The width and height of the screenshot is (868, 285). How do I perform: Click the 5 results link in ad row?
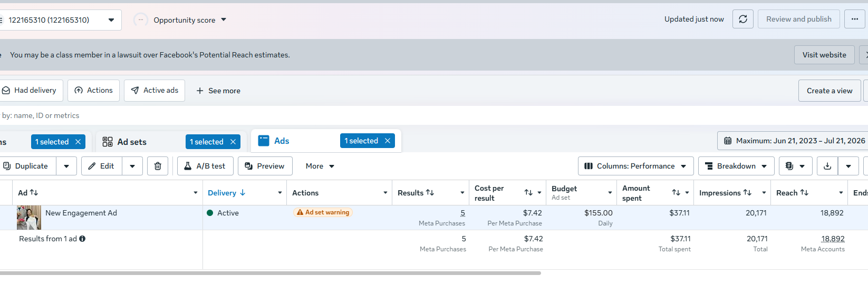462,213
